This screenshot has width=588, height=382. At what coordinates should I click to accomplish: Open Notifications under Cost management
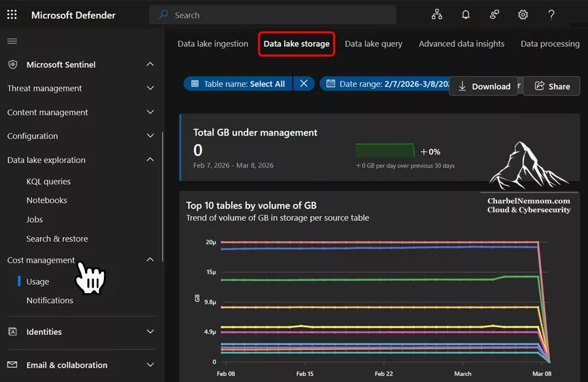click(x=50, y=300)
